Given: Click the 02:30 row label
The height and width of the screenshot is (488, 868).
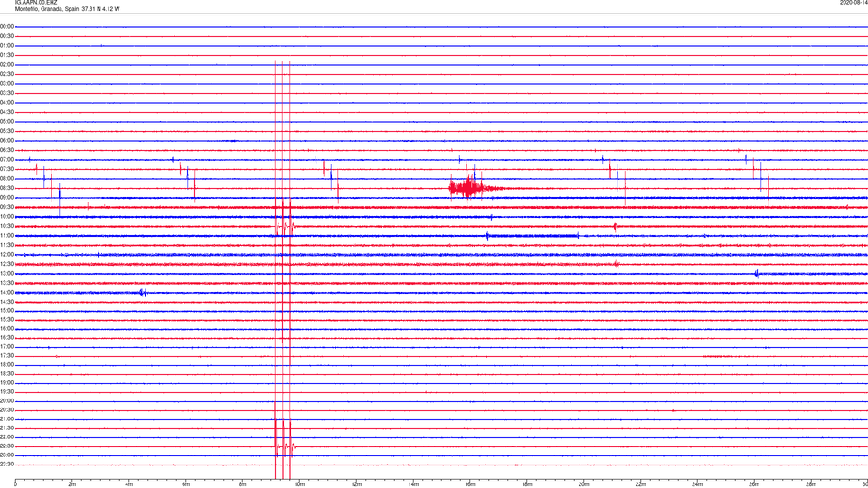Looking at the screenshot, I should tap(7, 74).
